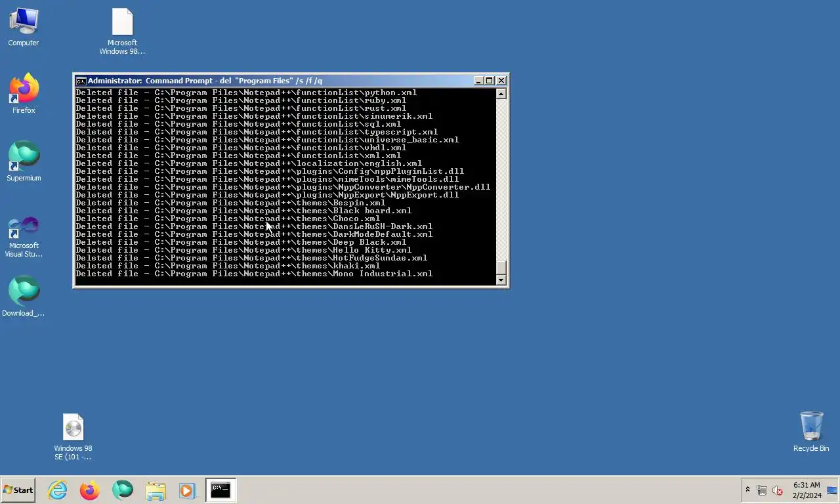
Task: Open Windows Explorer folder in taskbar
Action: pos(156,490)
